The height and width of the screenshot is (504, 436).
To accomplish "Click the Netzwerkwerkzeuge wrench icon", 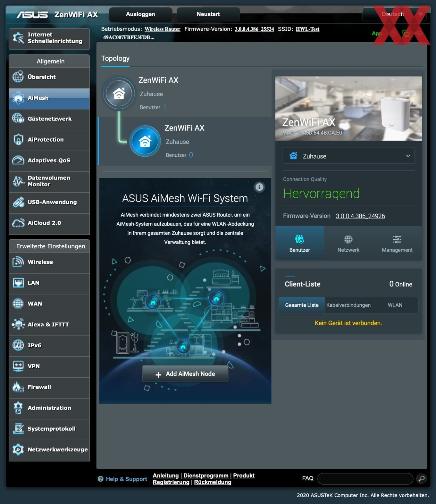I will pos(18,449).
